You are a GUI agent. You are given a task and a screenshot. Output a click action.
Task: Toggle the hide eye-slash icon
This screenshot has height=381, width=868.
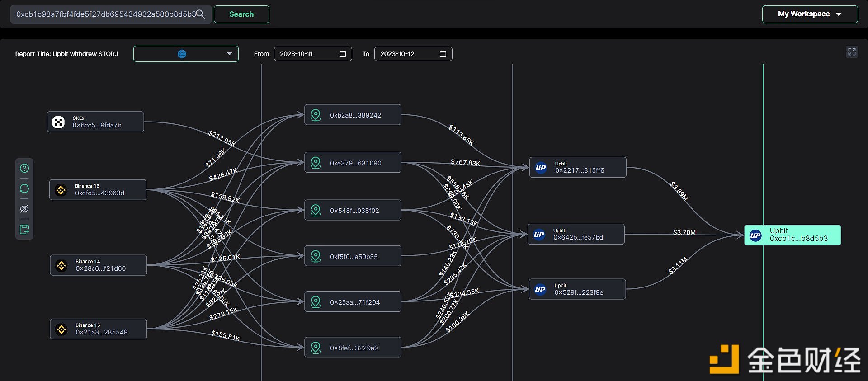24,209
